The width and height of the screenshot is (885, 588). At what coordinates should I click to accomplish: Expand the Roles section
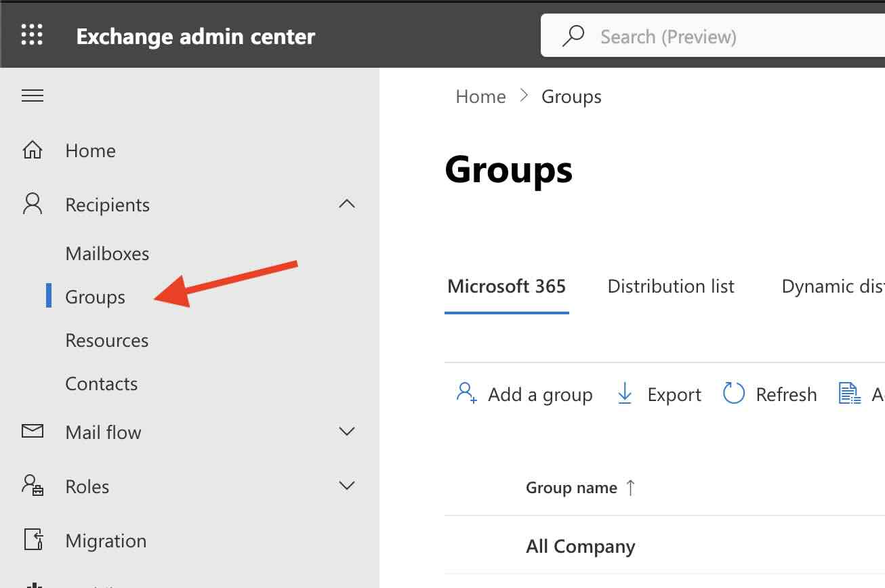(x=347, y=485)
